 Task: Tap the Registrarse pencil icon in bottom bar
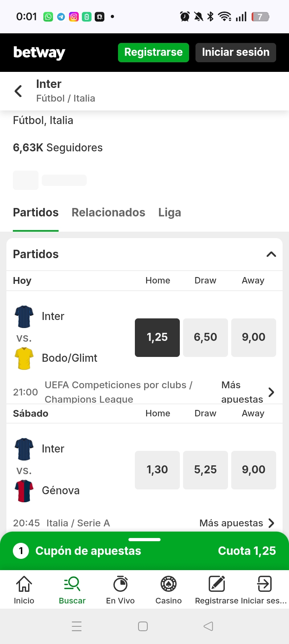[217, 584]
